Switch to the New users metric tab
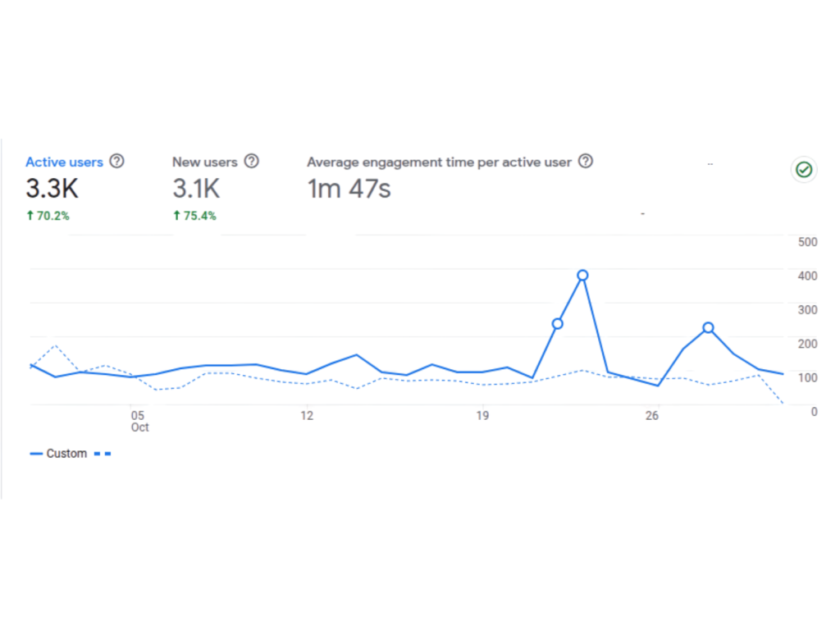The width and height of the screenshot is (840, 630). click(204, 162)
